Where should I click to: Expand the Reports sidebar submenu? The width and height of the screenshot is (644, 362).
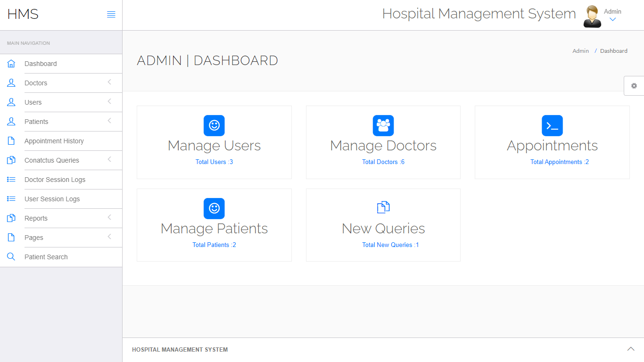pyautogui.click(x=109, y=218)
